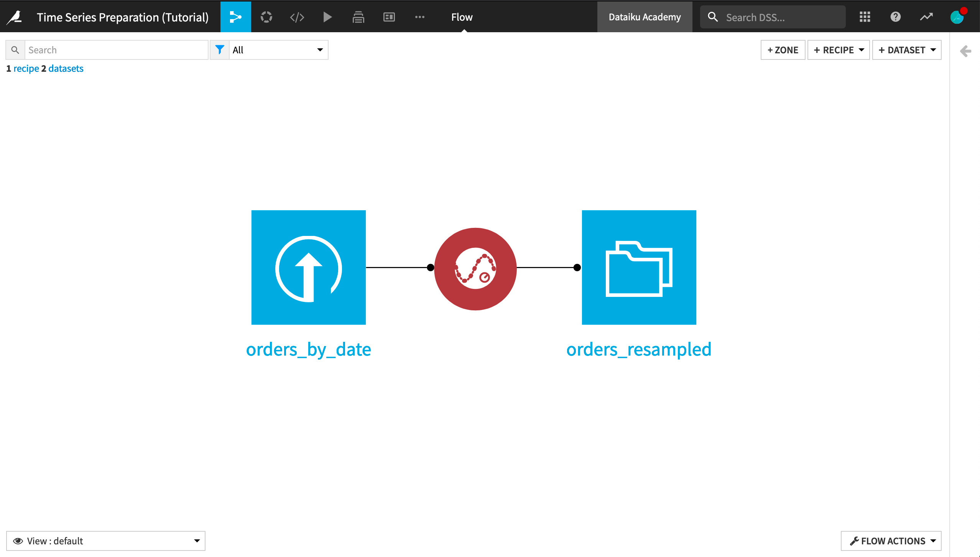This screenshot has width=980, height=557.
Task: Open the Code editor icon
Action: click(296, 18)
